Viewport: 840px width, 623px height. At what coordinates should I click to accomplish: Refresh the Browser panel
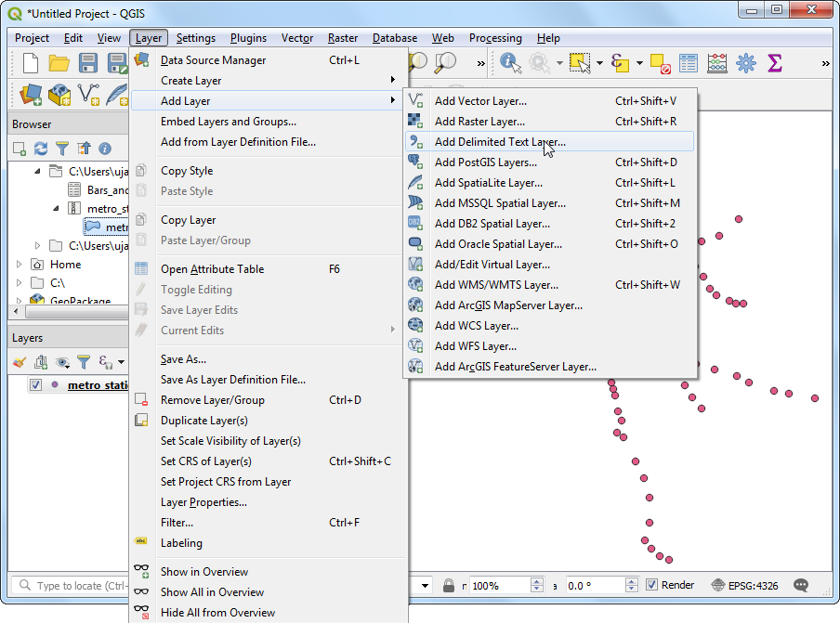(x=41, y=149)
